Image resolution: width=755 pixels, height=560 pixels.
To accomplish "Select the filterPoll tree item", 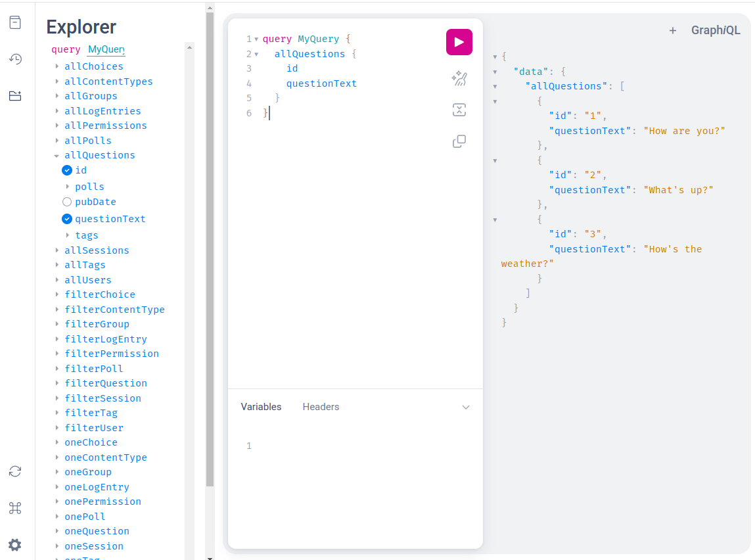I will [94, 369].
